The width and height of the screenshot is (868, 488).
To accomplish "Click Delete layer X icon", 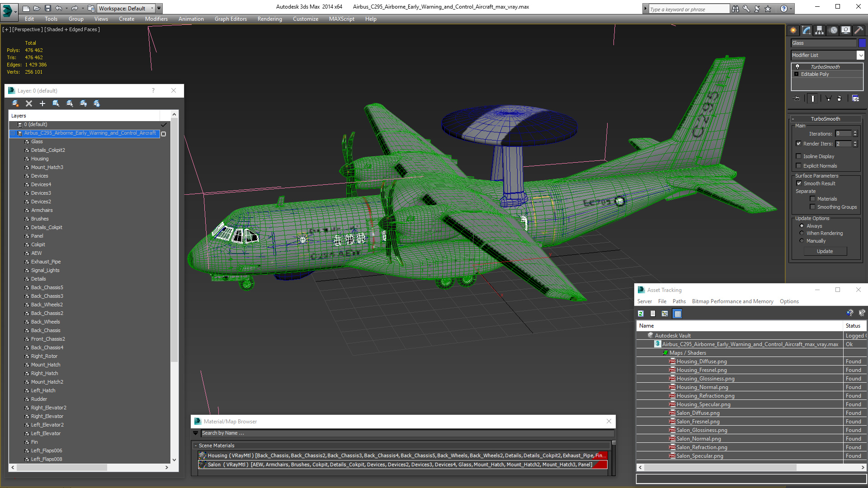I will point(29,103).
